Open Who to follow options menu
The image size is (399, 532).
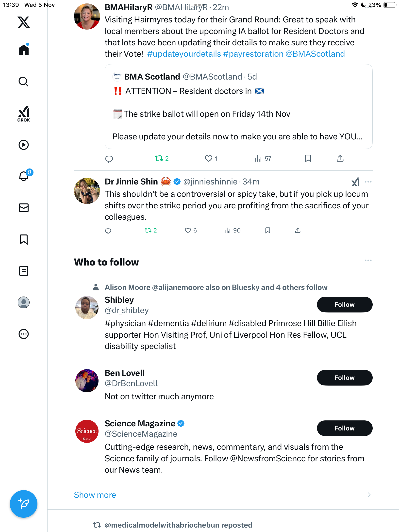click(368, 260)
